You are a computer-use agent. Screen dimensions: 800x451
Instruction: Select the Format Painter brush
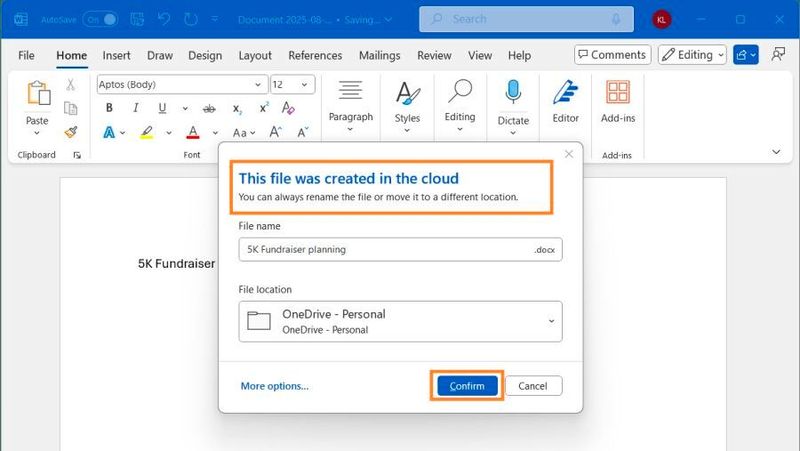(x=71, y=131)
